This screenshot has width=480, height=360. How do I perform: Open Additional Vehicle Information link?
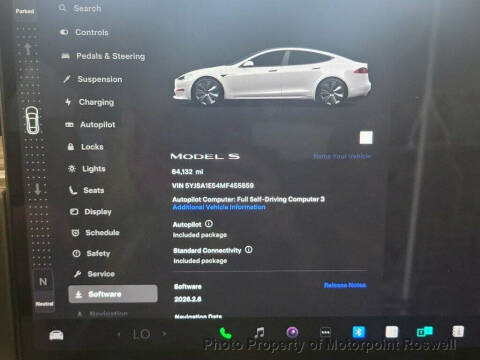[x=219, y=207]
